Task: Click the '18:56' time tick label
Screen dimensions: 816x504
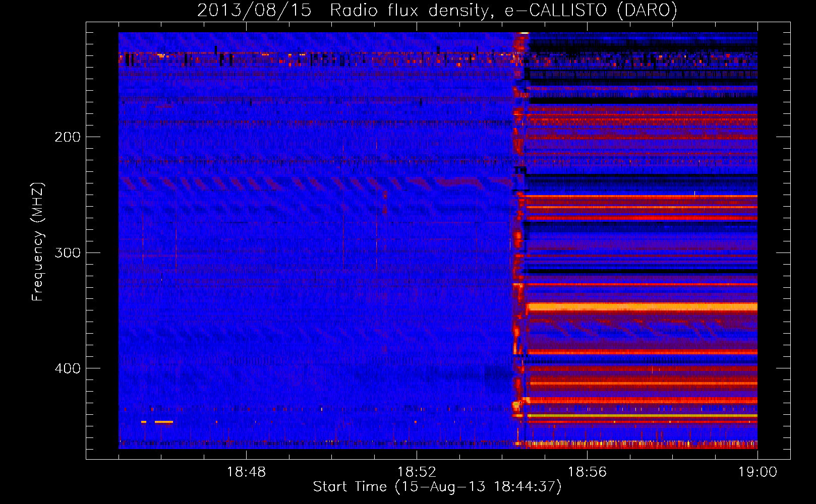Action: coord(587,472)
